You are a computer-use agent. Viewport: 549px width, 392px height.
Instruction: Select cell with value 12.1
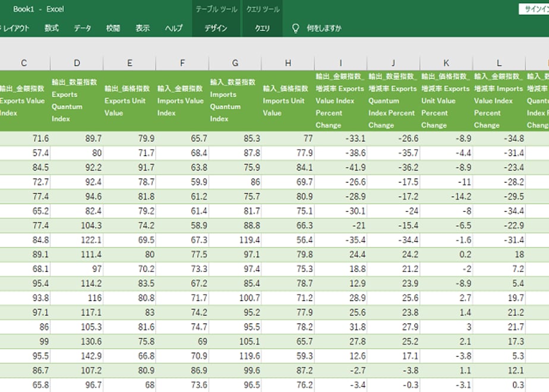pyautogui.click(x=499, y=371)
